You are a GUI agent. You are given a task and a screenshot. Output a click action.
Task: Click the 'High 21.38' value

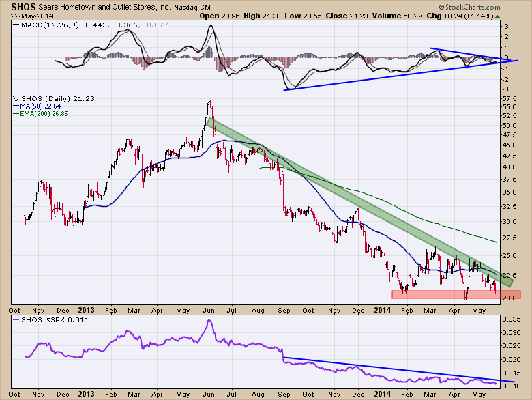(x=262, y=16)
